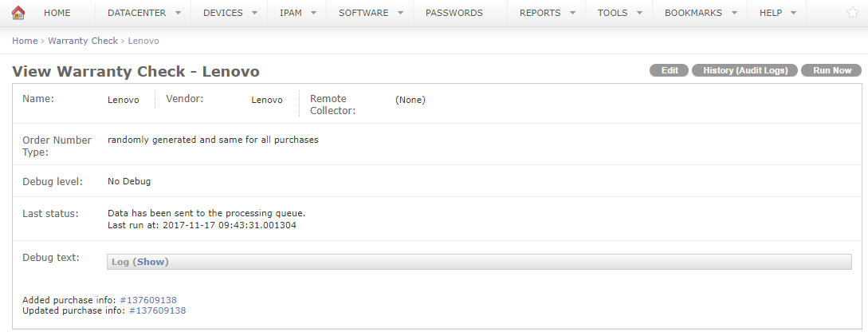Open the IPAM dropdown menu
This screenshot has height=336, width=868.
tap(298, 13)
